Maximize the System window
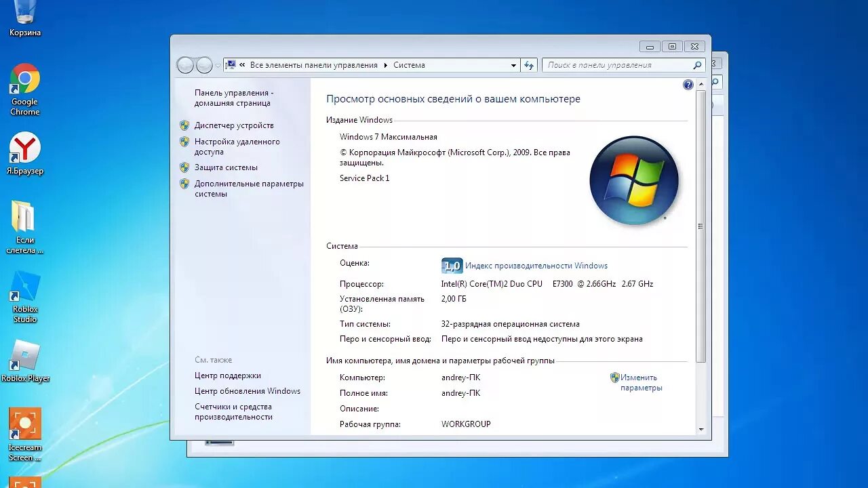Screen dimensions: 868x488 (672, 47)
